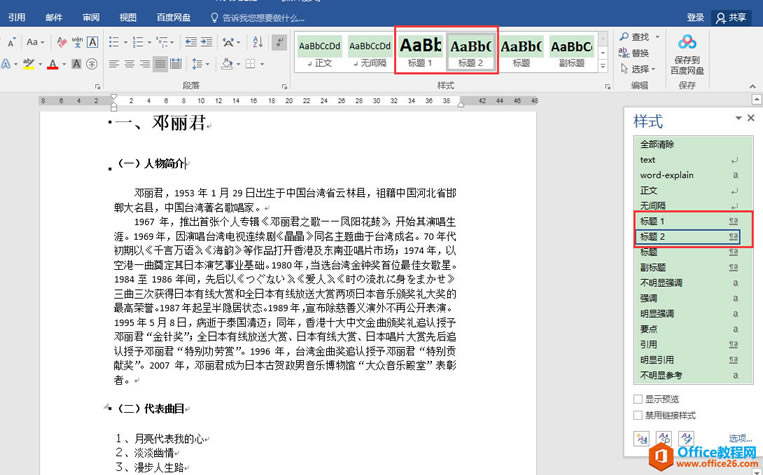
Task: Open the Change Case (Aa) dropdown
Action: (35, 42)
